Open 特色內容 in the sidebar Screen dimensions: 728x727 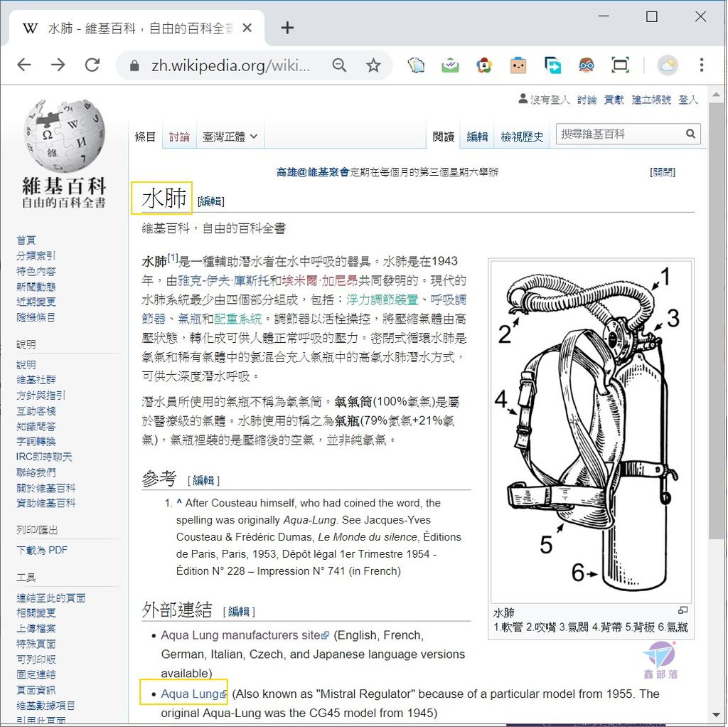point(36,271)
